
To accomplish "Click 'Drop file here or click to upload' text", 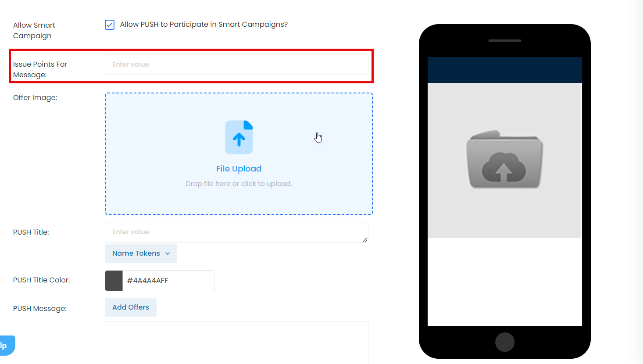I will [x=239, y=184].
